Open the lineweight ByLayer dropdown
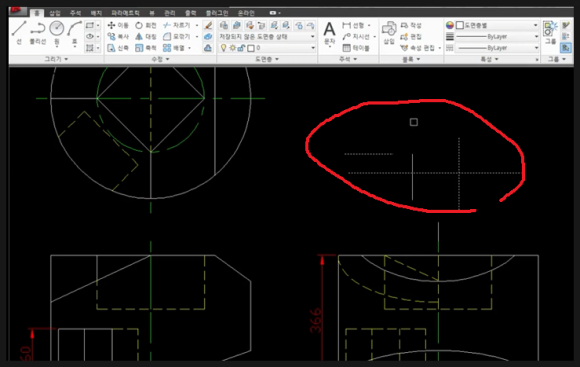580x367 pixels. coord(496,37)
